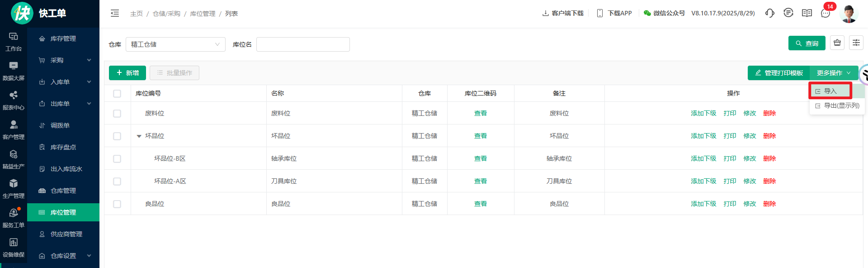868x268 pixels.
Task: Click the reset filter icon next to 查询
Action: pyautogui.click(x=837, y=43)
